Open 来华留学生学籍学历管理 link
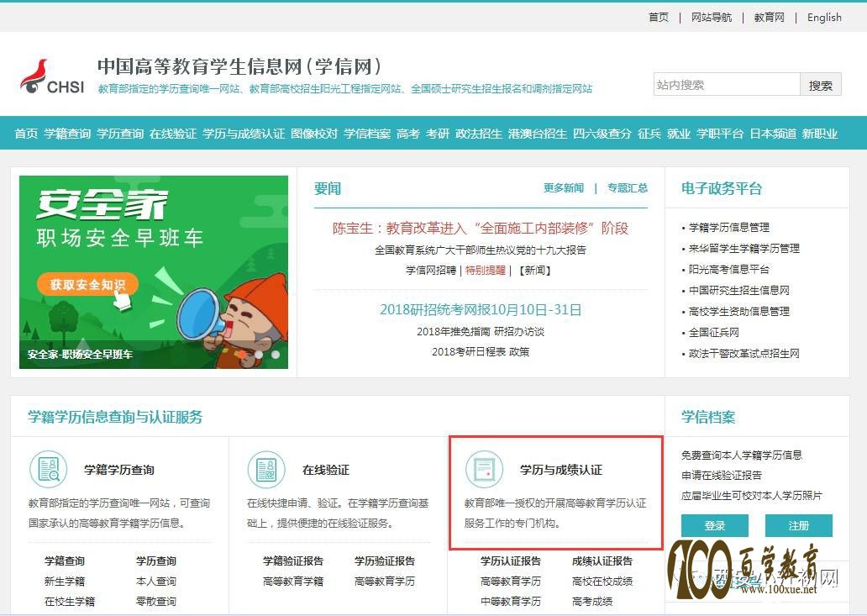The image size is (867, 616). [x=744, y=248]
